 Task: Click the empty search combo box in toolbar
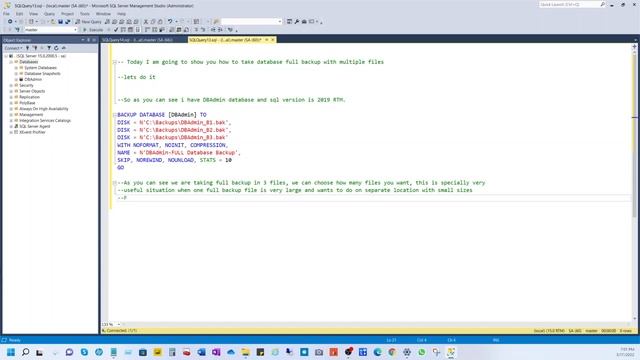pos(251,22)
